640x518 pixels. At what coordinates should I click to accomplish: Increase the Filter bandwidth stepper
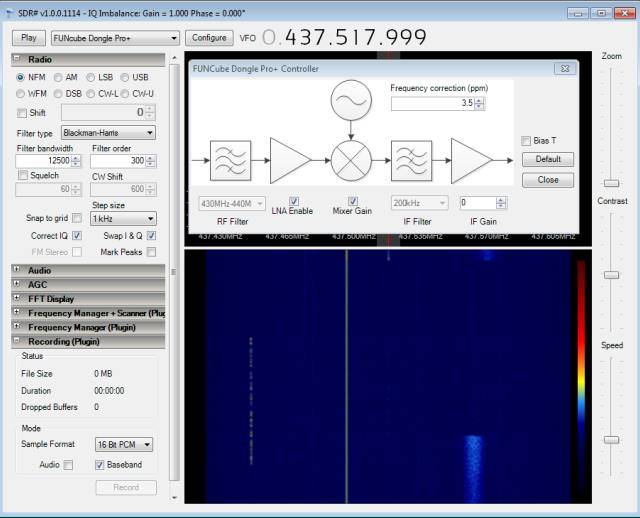coord(76,158)
